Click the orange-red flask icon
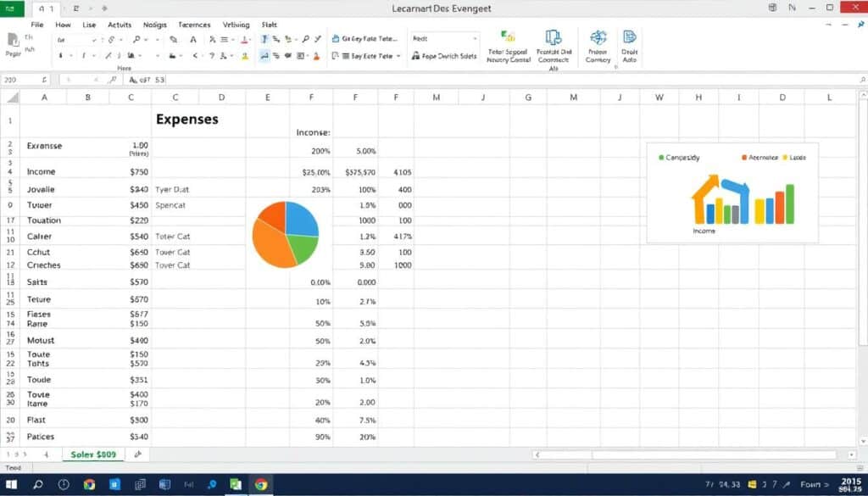The image size is (868, 496). pos(316,56)
